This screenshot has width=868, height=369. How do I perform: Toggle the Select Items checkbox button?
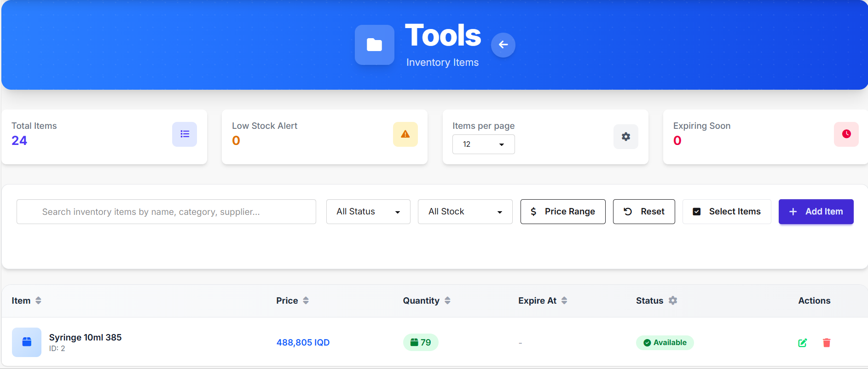[727, 212]
